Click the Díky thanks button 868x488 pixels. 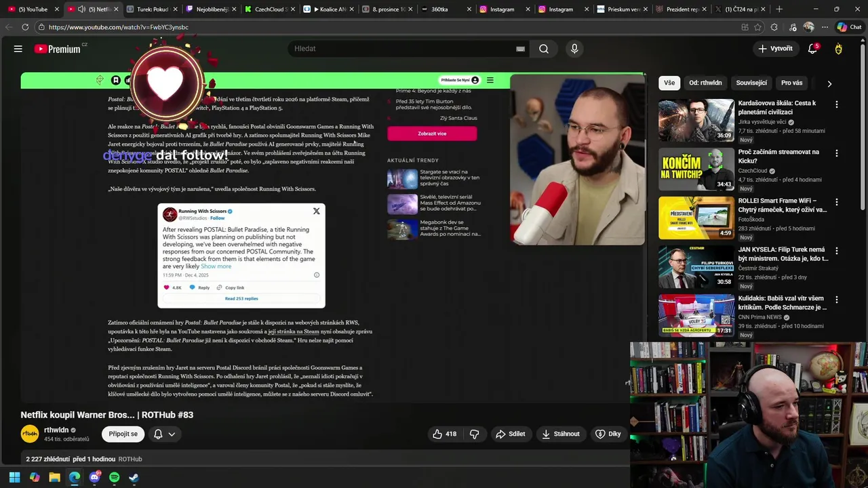[x=608, y=434]
